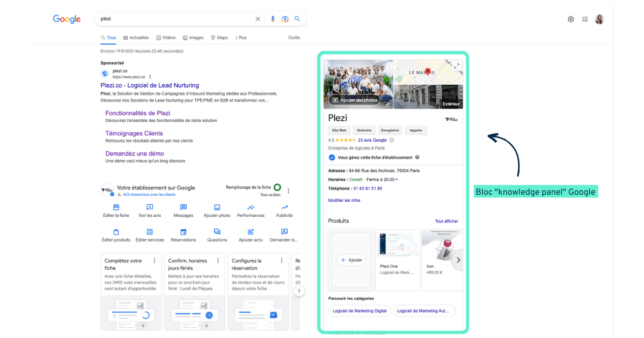Open Google Lens image search

[285, 19]
